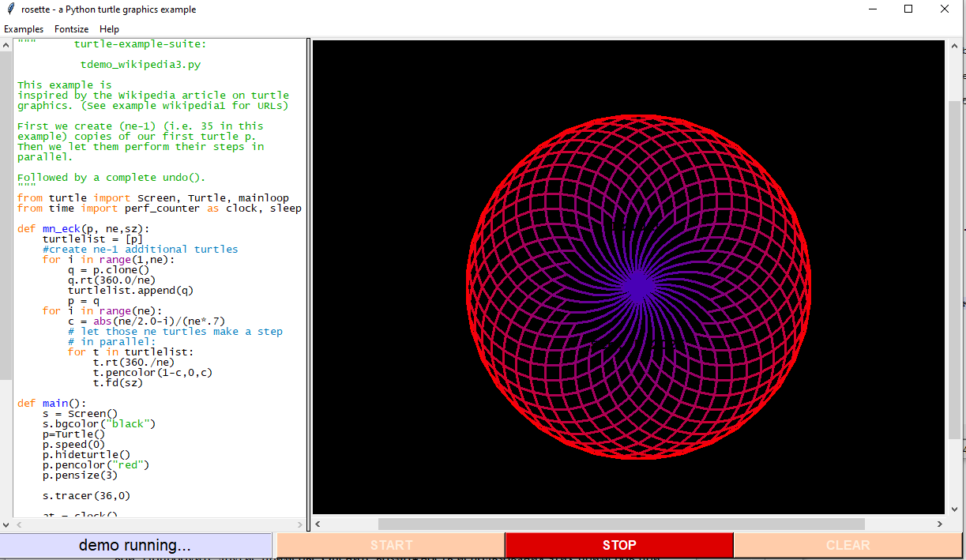Viewport: 966px width, 560px height.
Task: Click the code pane scroll-left arrow
Action: point(18,524)
